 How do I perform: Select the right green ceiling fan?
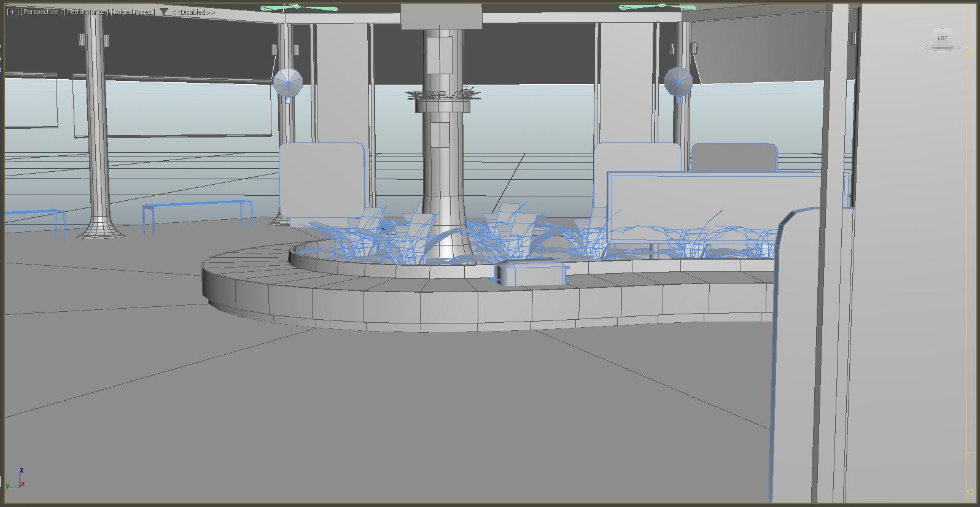point(657,7)
